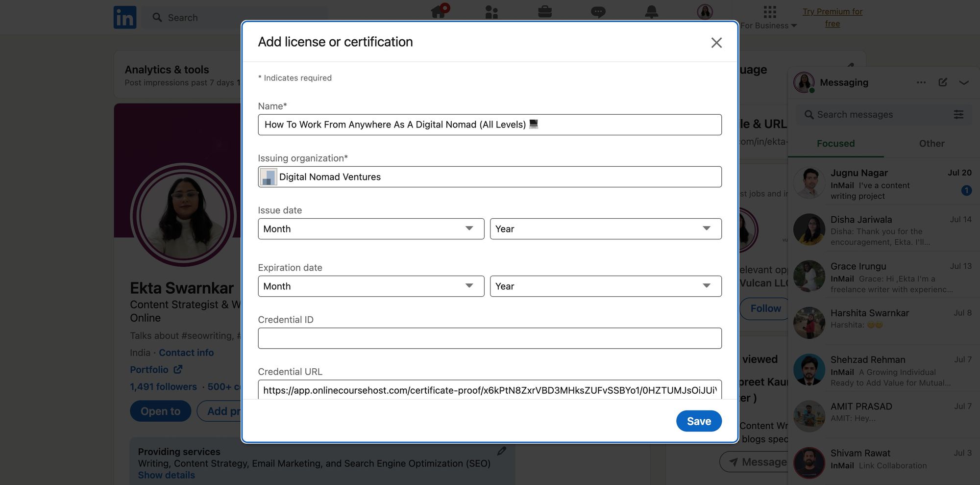
Task: Open the Issue date Year dropdown
Action: click(x=606, y=229)
